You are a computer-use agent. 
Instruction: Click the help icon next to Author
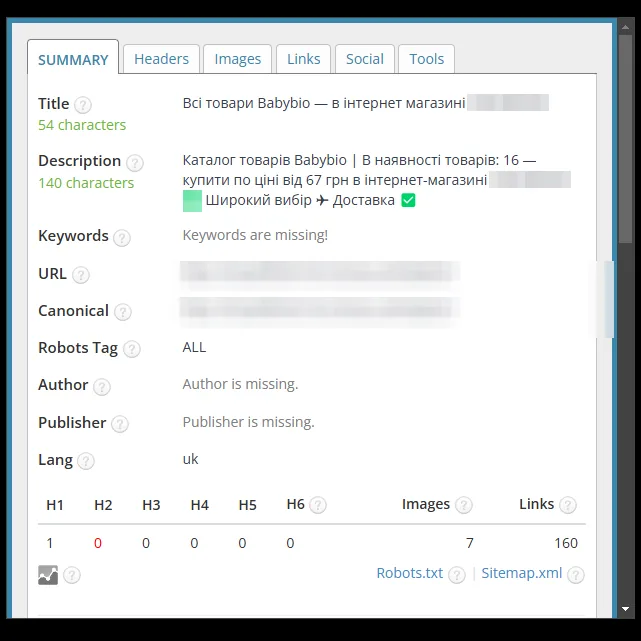point(102,386)
